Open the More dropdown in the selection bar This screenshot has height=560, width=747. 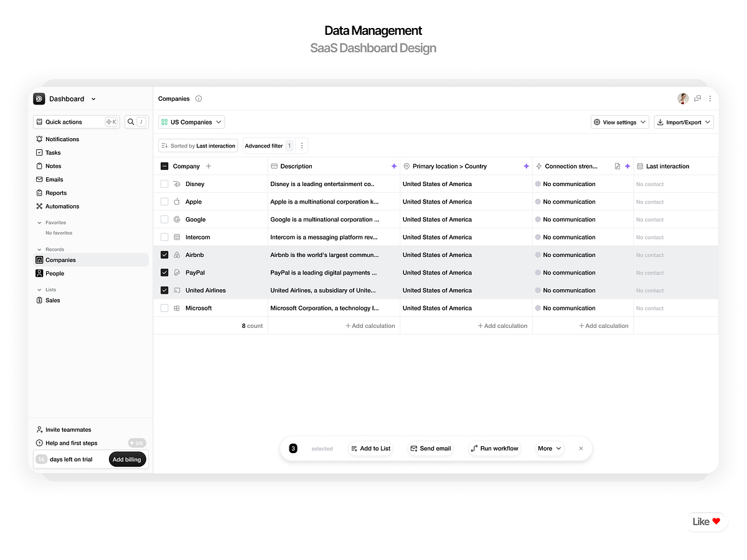(549, 448)
